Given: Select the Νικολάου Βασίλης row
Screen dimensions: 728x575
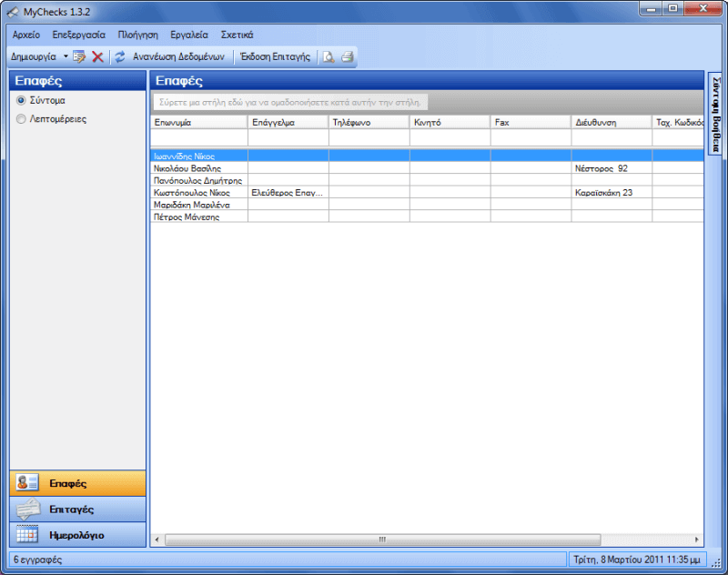Looking at the screenshot, I should pos(188,168).
